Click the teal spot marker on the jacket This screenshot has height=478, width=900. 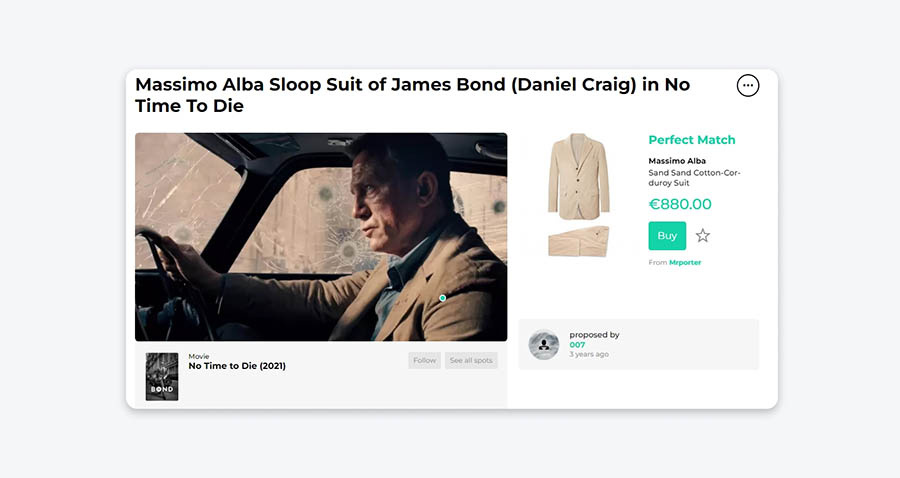(443, 298)
